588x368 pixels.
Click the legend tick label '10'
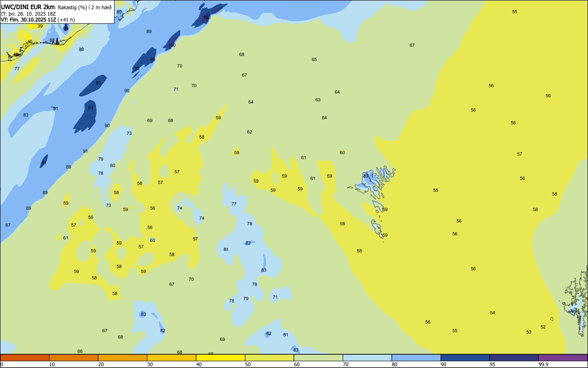point(52,364)
